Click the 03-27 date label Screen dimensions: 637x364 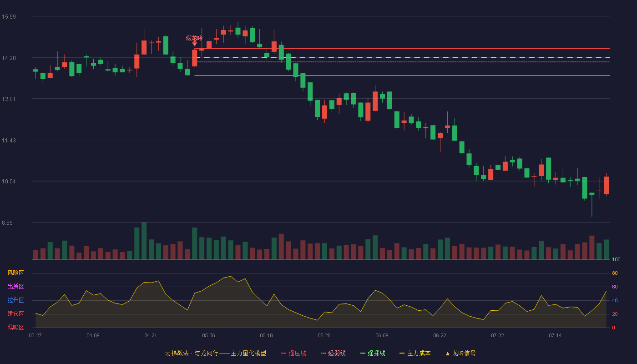pos(35,335)
